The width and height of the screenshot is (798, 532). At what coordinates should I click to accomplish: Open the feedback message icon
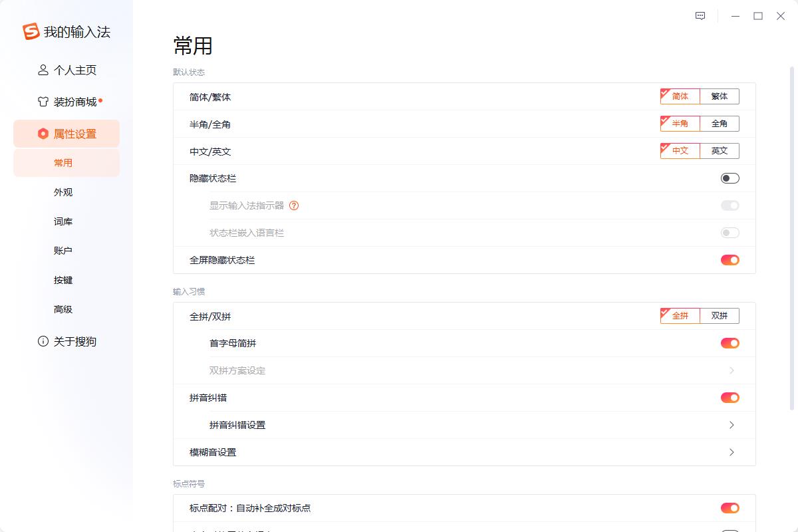[700, 16]
